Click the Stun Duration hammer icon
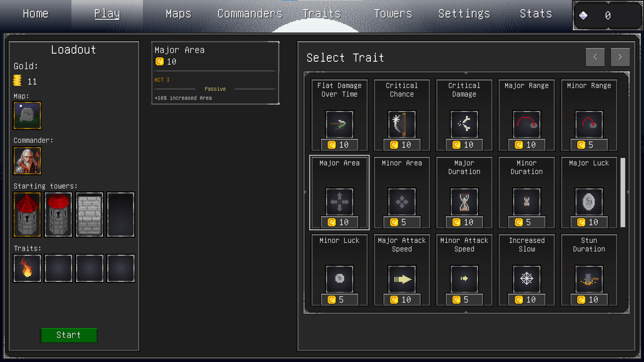 pos(589,279)
